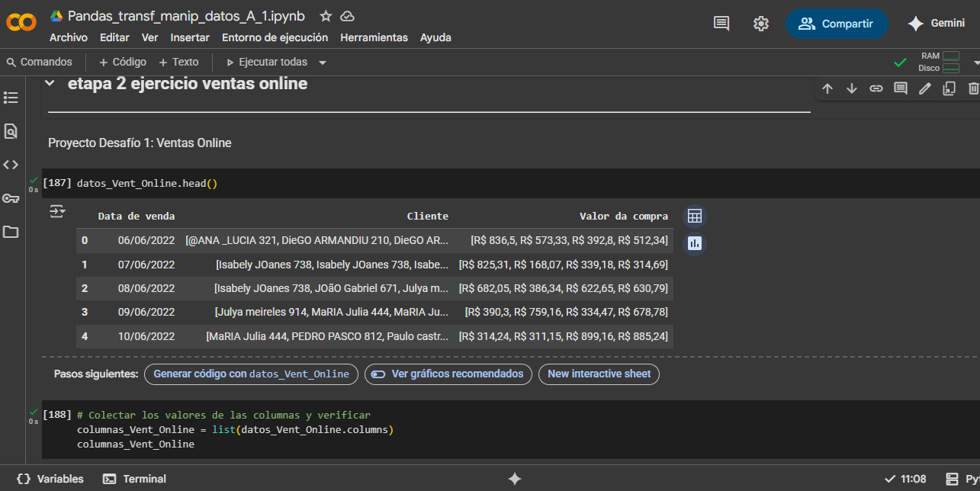This screenshot has width=980, height=491.
Task: Edit the text cell with pencil icon
Action: [x=925, y=88]
